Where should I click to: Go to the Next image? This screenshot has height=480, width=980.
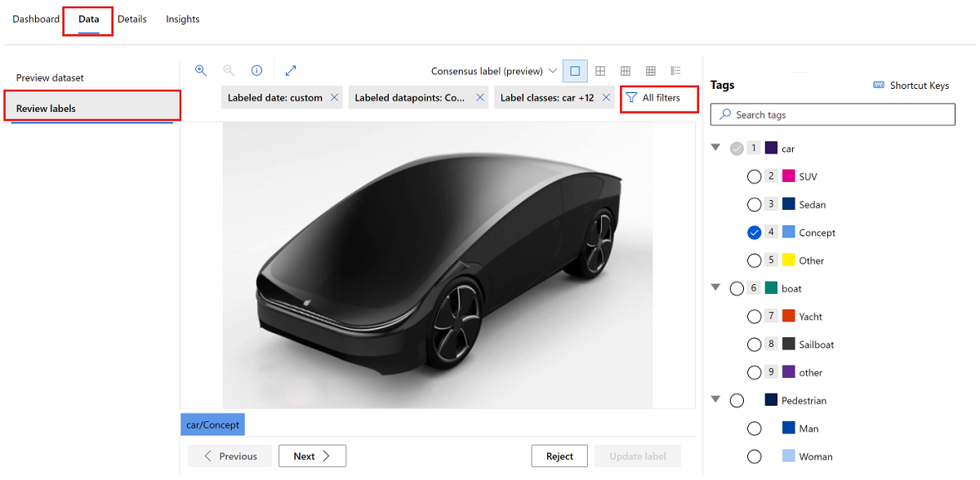point(312,456)
